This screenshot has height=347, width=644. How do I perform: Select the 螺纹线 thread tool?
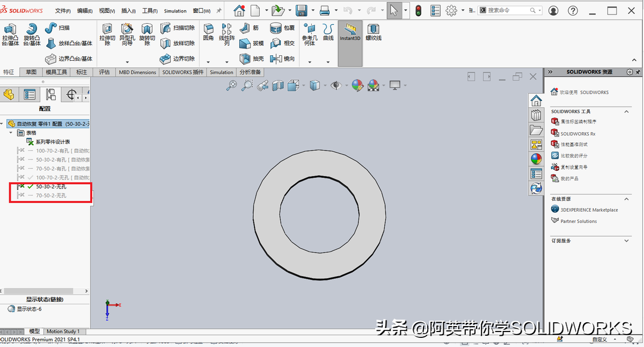[x=373, y=32]
